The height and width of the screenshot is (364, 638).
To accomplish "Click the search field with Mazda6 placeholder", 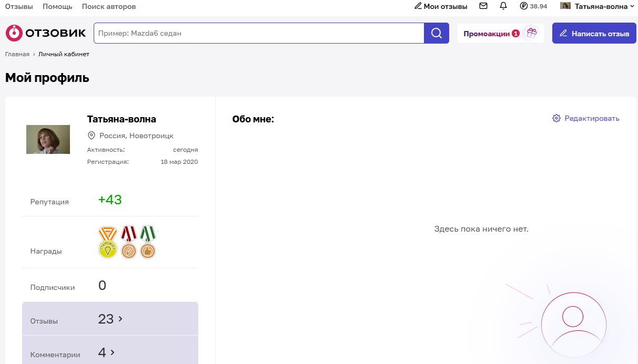I will (259, 33).
